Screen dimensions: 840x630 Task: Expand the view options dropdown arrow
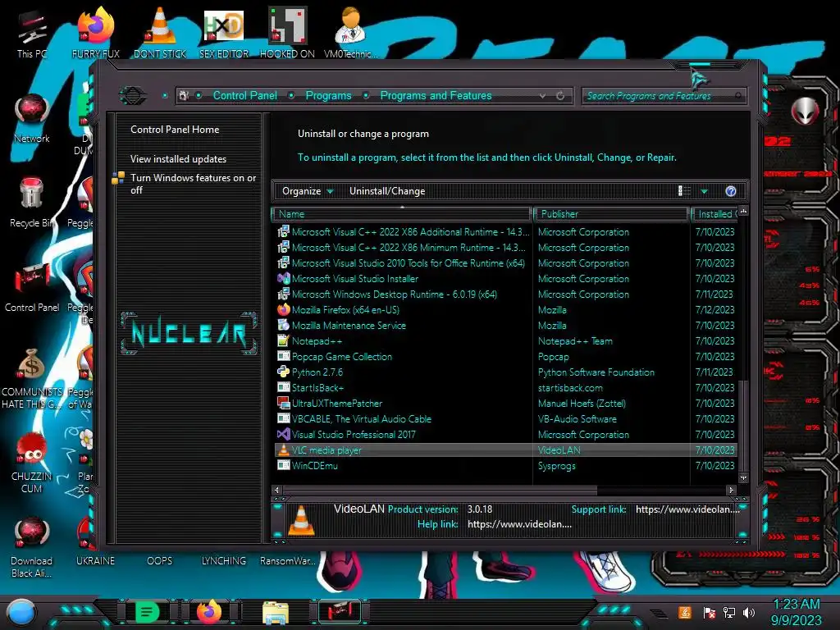click(x=705, y=191)
